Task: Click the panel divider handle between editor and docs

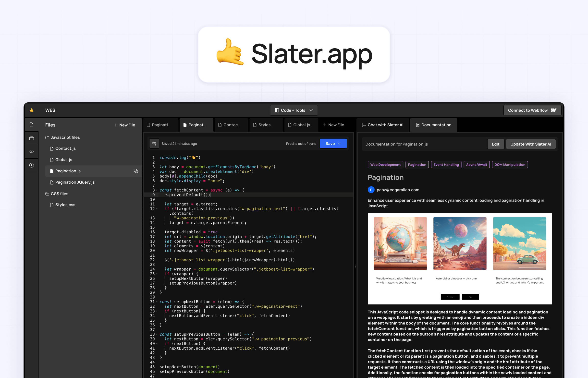Action: [x=355, y=266]
